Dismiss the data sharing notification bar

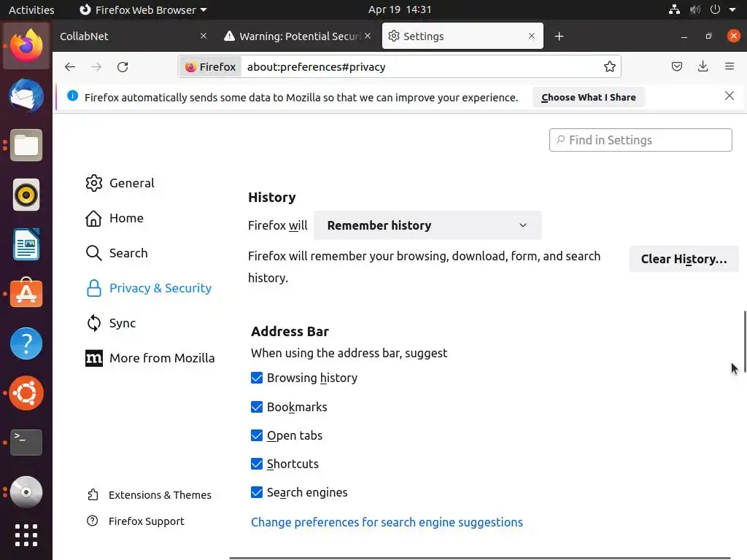tap(729, 96)
